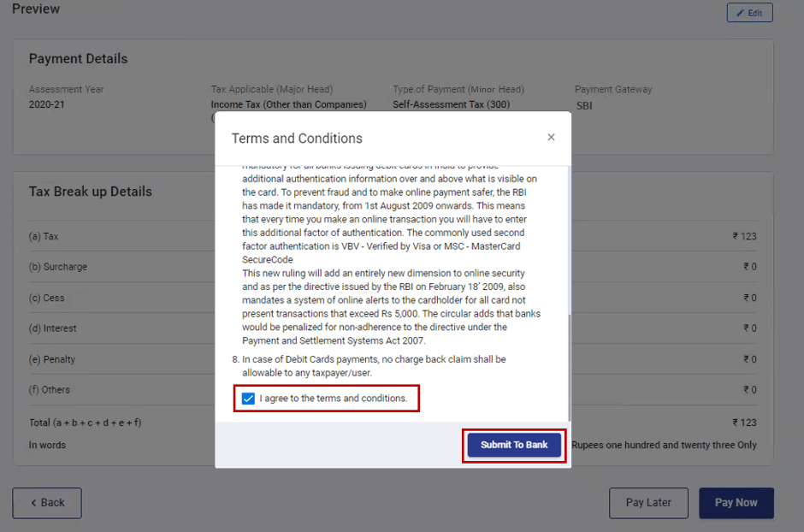Toggle the terms agreement checkbox

point(248,399)
